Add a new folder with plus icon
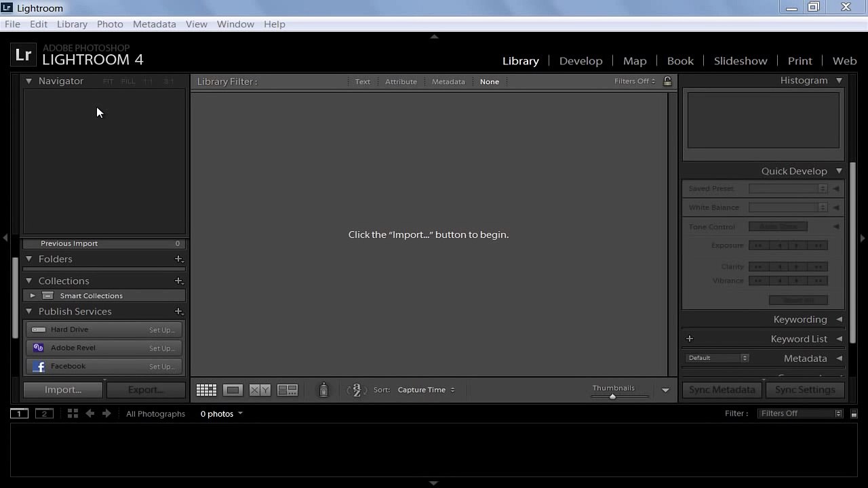 click(179, 259)
